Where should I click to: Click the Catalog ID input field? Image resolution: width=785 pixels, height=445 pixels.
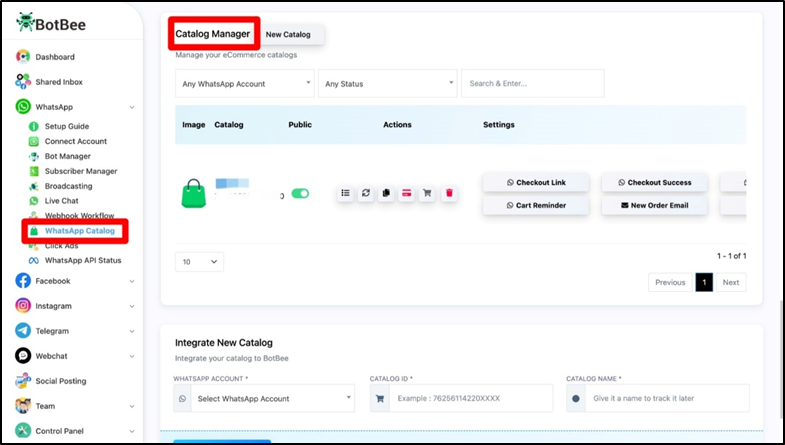pos(470,398)
